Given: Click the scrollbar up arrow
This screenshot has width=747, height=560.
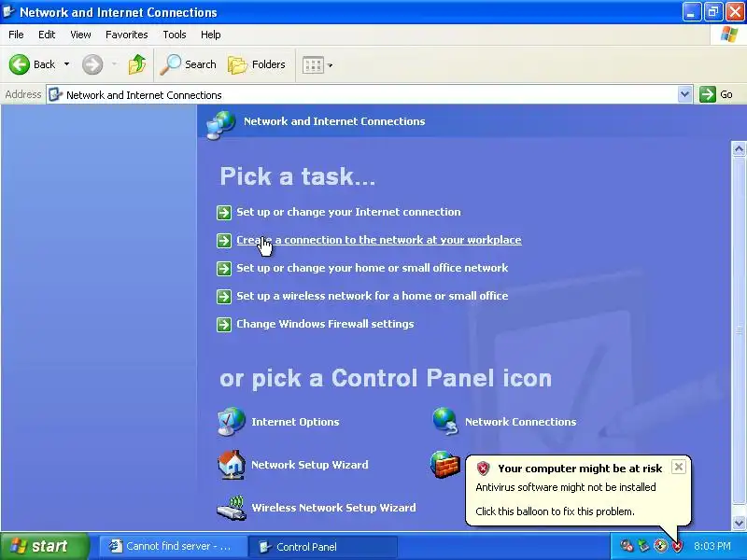Looking at the screenshot, I should (x=739, y=149).
